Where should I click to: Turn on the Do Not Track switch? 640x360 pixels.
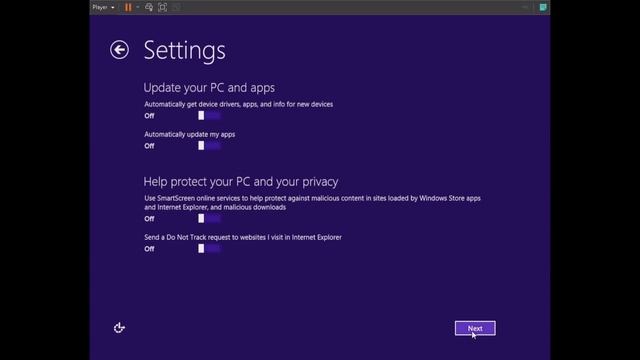point(209,249)
